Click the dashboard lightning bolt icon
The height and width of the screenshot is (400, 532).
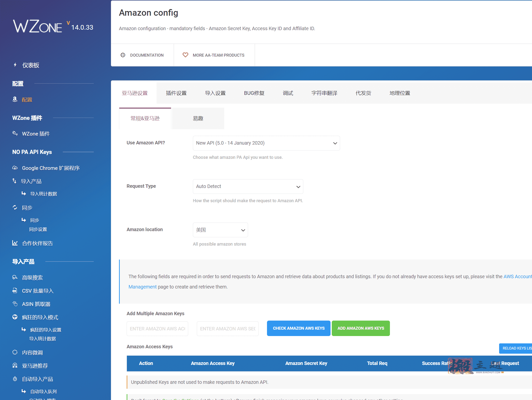pos(15,65)
